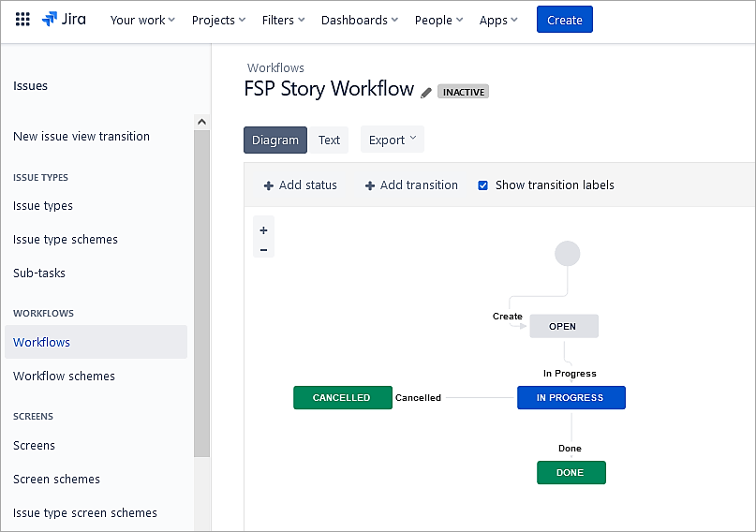Zoom out the diagram with minus icon
756x532 pixels.
click(263, 249)
